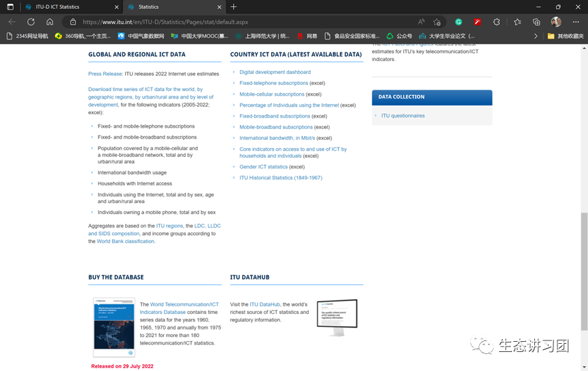Viewport: 588px width, 371px height.
Task: Close the ITU-D ICT Statistics tab
Action: click(x=117, y=7)
